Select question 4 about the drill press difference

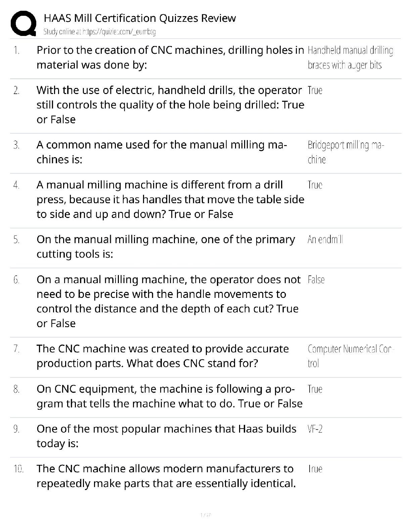coord(170,199)
